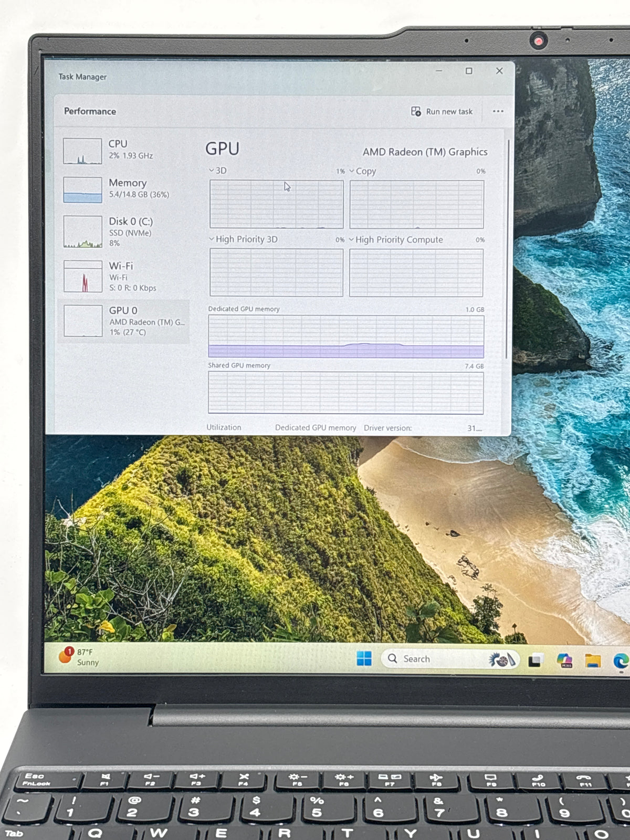This screenshot has width=630, height=840.
Task: Click the Run new task button
Action: click(x=442, y=111)
